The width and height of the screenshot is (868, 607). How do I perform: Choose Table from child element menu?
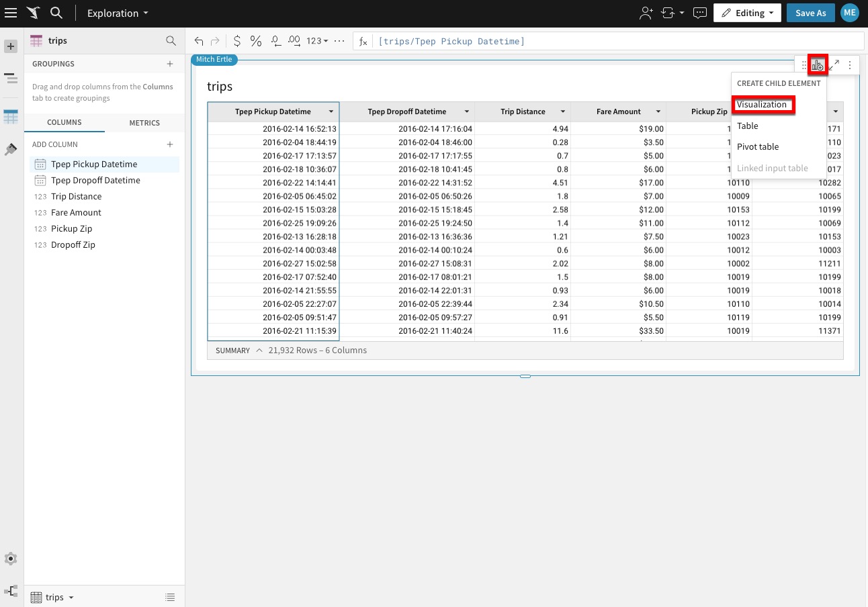coord(747,126)
